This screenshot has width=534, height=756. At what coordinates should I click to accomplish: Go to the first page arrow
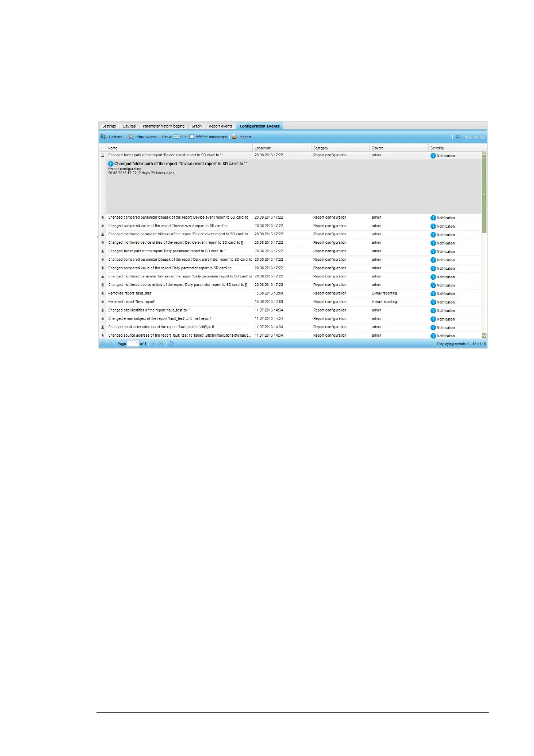pos(103,343)
